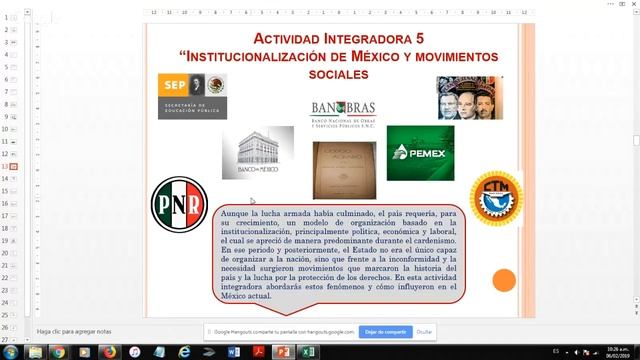
Task: Open Excel from the taskbar
Action: point(308,352)
